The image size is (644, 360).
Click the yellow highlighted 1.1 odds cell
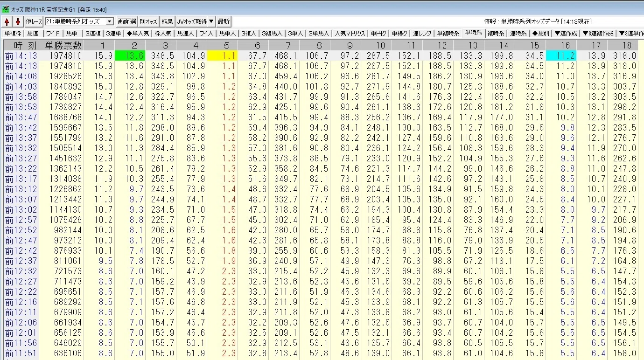[x=222, y=55]
